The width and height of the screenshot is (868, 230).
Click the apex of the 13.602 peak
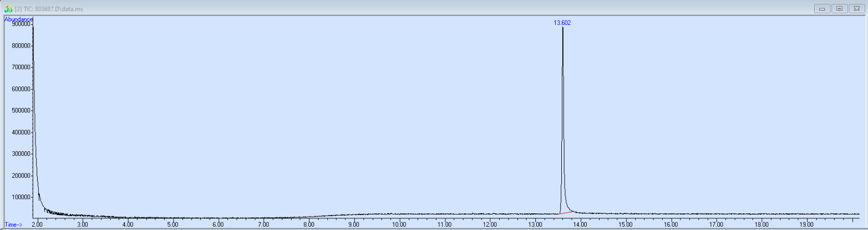click(562, 28)
